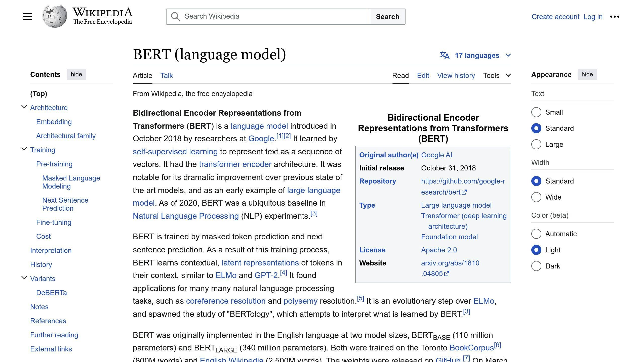The height and width of the screenshot is (362, 644).
Task: Click citation [4] superscript
Action: coord(284,273)
